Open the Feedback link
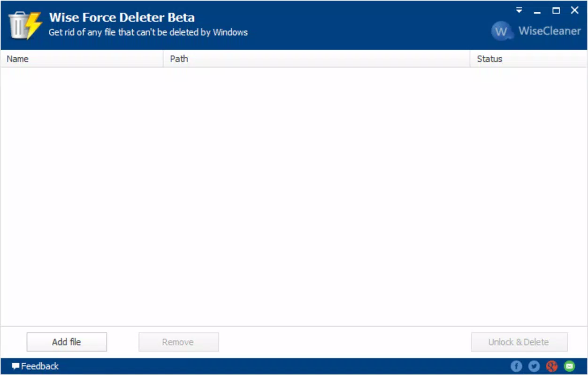 pos(35,366)
